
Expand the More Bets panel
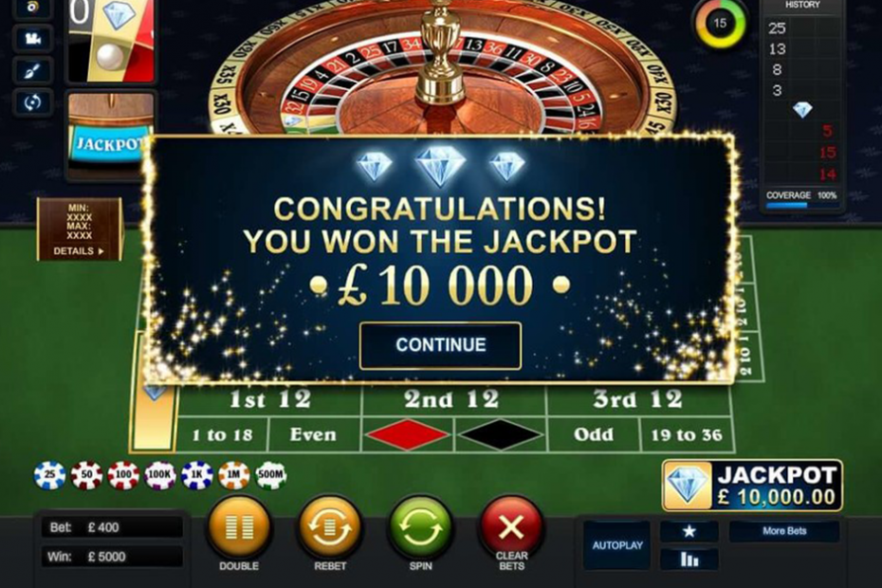pyautogui.click(x=784, y=531)
